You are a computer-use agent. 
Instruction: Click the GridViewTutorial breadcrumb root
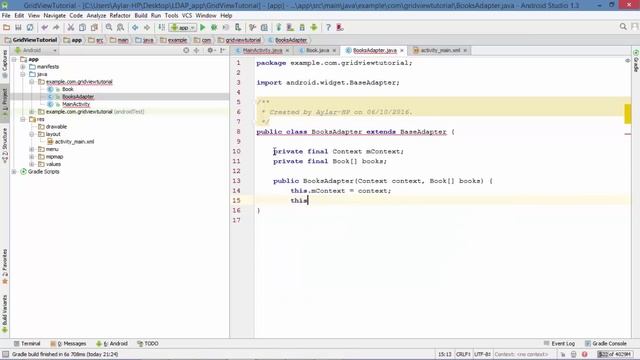[x=31, y=40]
